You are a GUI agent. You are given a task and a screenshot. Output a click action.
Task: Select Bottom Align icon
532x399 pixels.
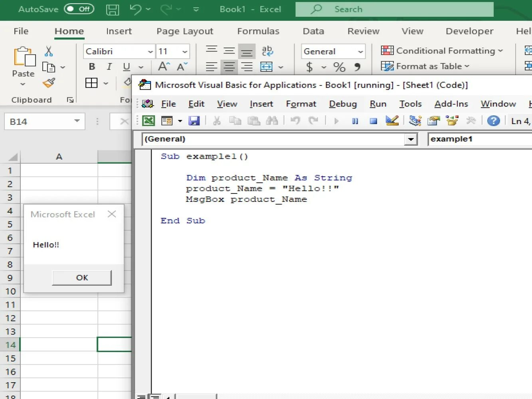point(247,52)
